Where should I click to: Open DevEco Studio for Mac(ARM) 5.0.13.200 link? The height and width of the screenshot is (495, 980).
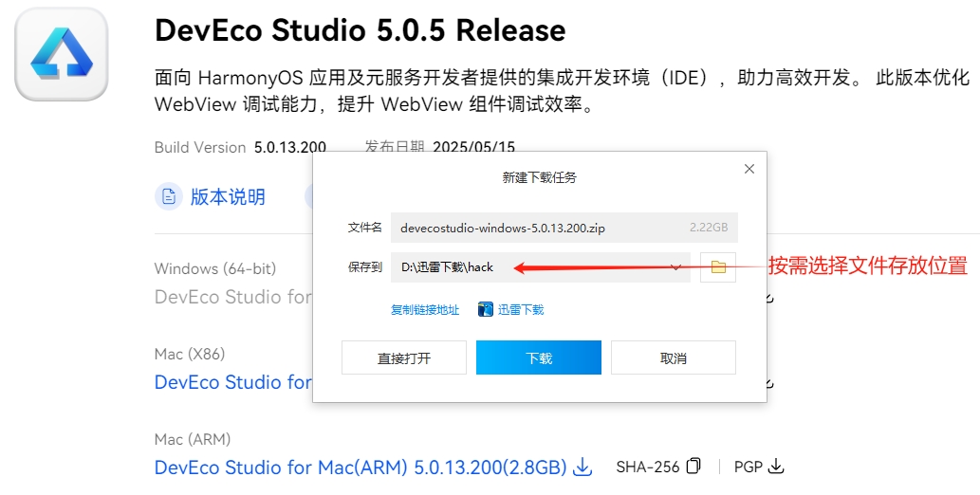(x=361, y=467)
